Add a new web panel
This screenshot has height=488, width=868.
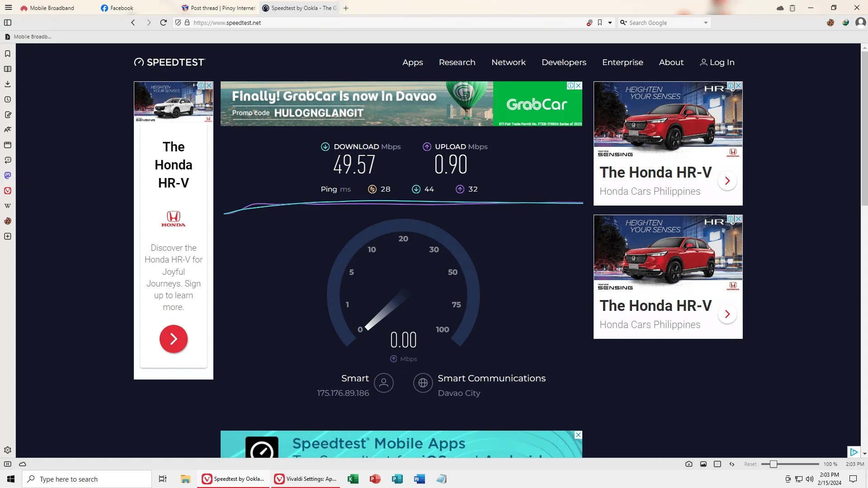tap(8, 236)
